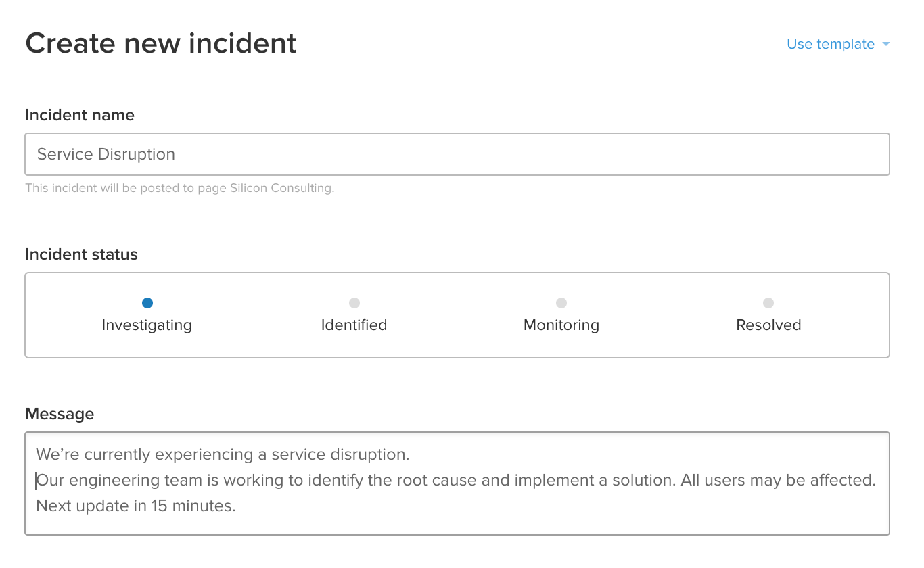Select the Investigating status radio dot

tap(147, 303)
